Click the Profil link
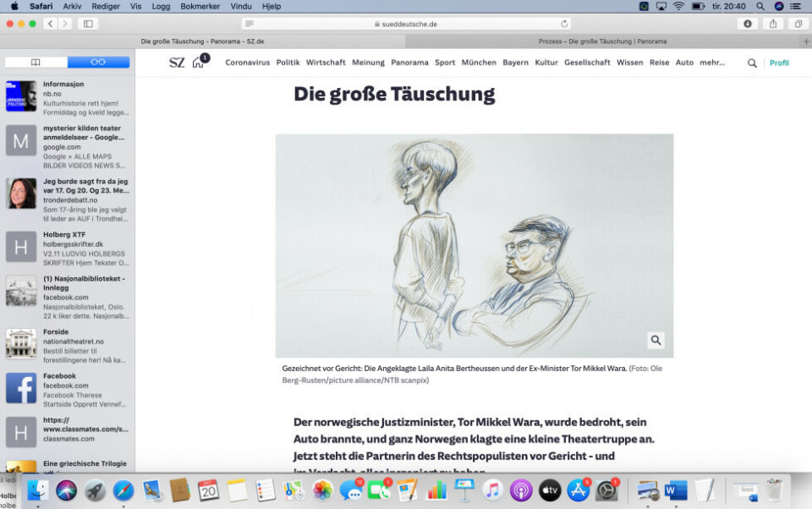 [x=779, y=63]
